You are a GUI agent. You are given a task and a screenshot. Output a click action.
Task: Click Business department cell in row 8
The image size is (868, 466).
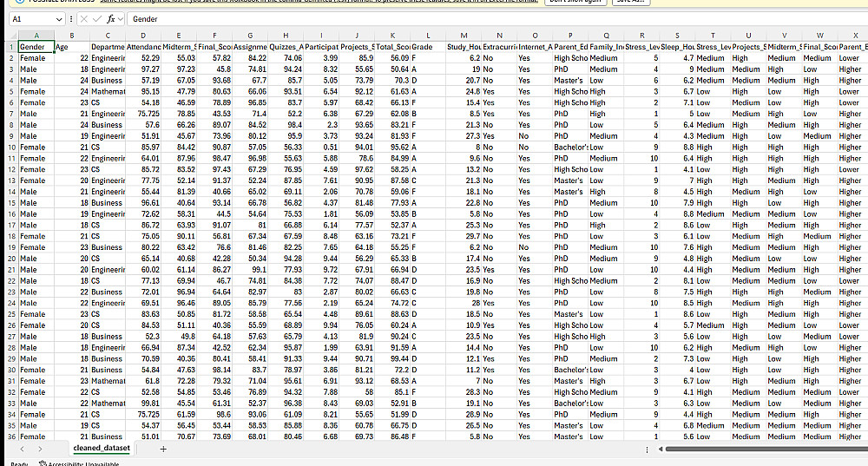108,125
